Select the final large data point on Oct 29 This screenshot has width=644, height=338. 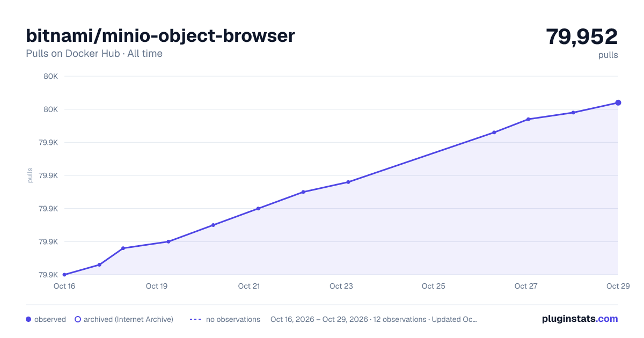(618, 102)
